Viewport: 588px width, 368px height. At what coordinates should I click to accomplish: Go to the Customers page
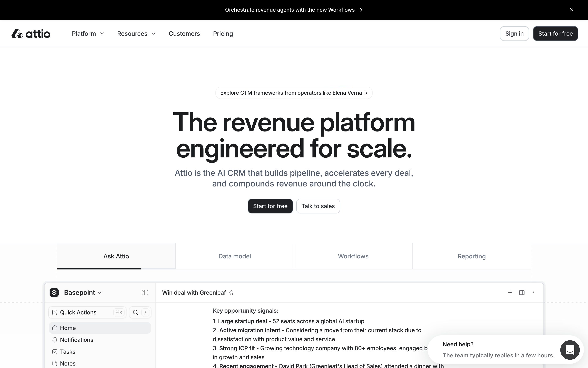click(184, 34)
